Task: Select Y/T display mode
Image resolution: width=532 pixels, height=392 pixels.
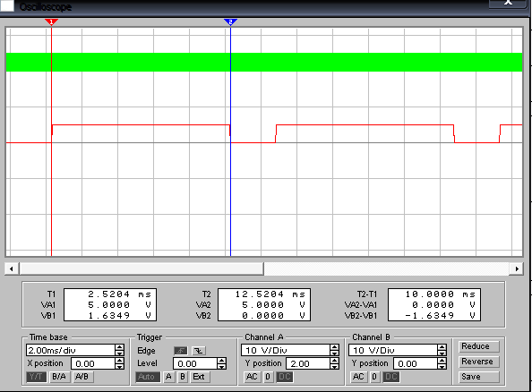Action: point(37,377)
